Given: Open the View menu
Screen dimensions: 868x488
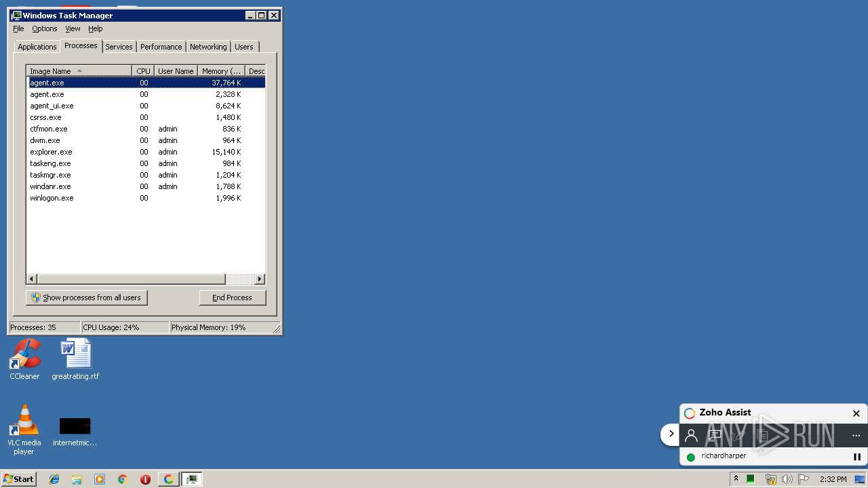Looking at the screenshot, I should click(x=73, y=28).
